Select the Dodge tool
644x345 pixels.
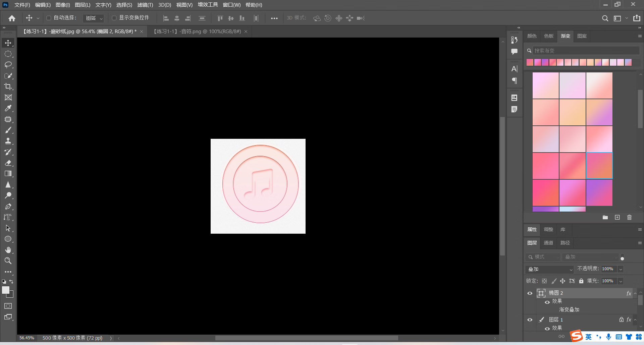pos(8,195)
